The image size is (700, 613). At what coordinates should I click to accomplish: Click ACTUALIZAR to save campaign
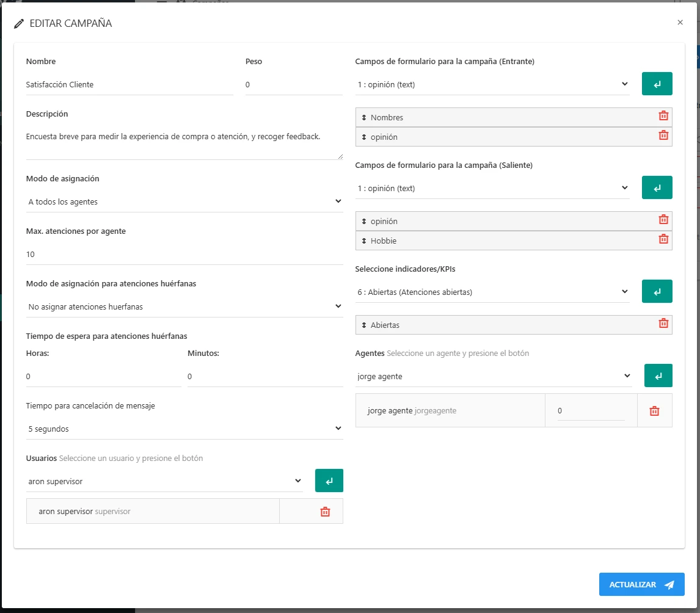[641, 584]
